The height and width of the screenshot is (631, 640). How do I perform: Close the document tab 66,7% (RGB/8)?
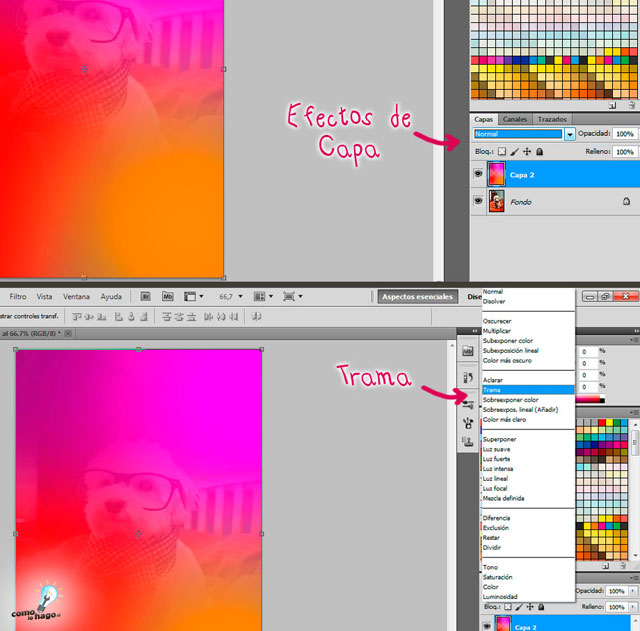68,333
